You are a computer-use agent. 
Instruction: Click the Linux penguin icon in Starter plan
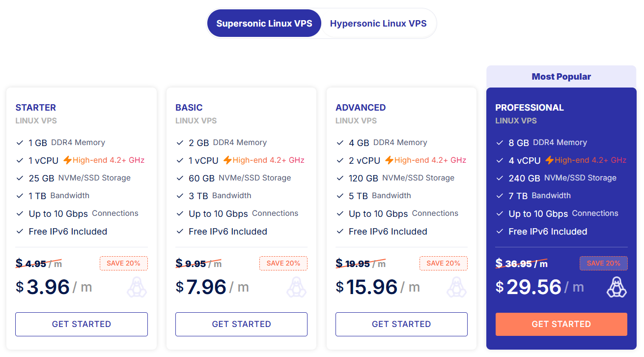point(137,287)
